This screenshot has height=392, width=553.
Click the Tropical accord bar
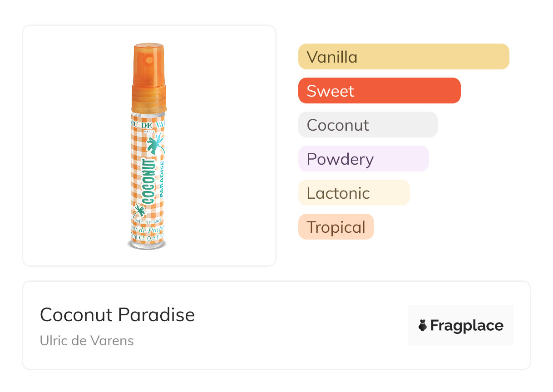coord(336,227)
